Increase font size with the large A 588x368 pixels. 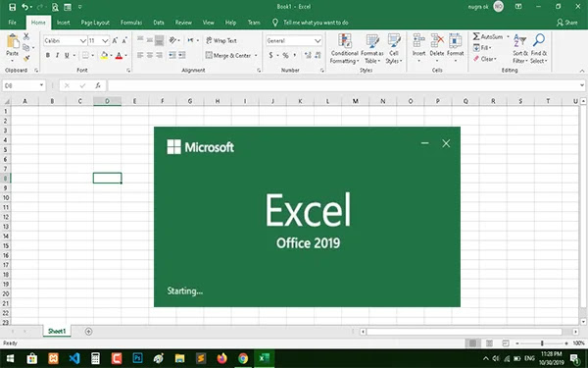(115, 40)
